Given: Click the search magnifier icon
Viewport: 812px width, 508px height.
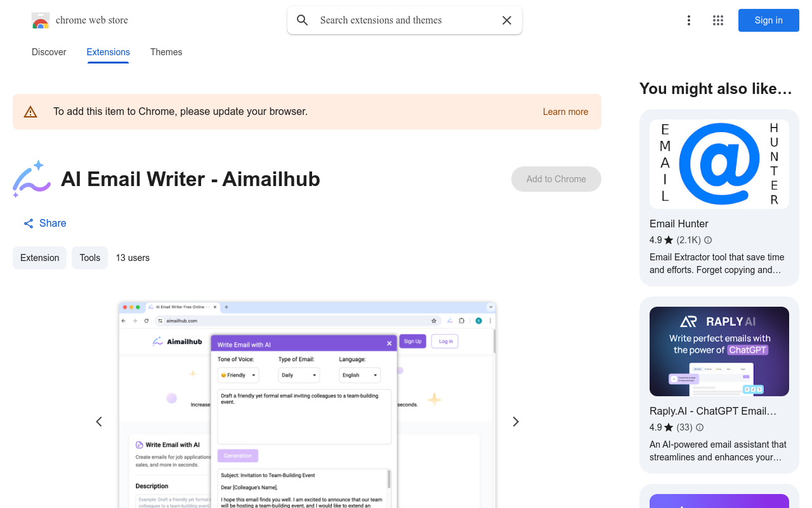Looking at the screenshot, I should pyautogui.click(x=303, y=20).
